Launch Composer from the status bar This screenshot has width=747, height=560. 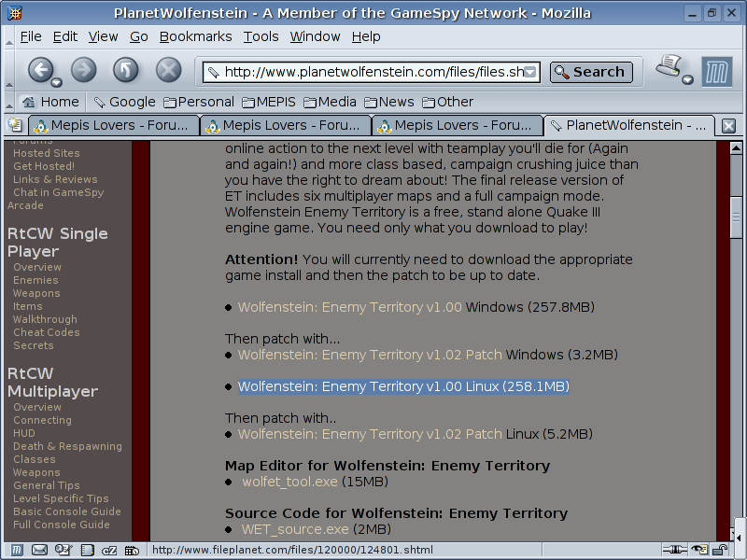click(x=63, y=551)
